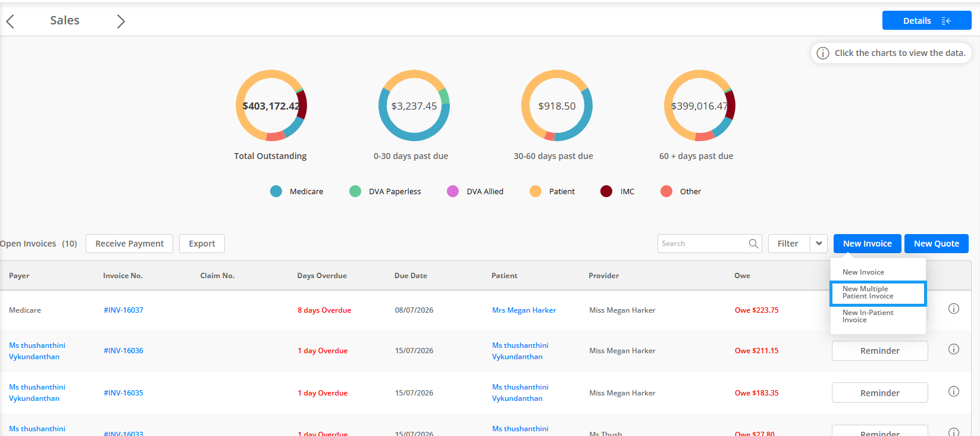Image resolution: width=980 pixels, height=436 pixels.
Task: Click Sales page title
Action: pyautogui.click(x=65, y=20)
